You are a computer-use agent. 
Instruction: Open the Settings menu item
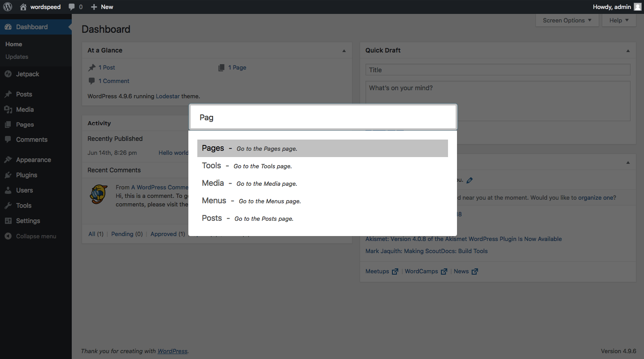point(36,221)
